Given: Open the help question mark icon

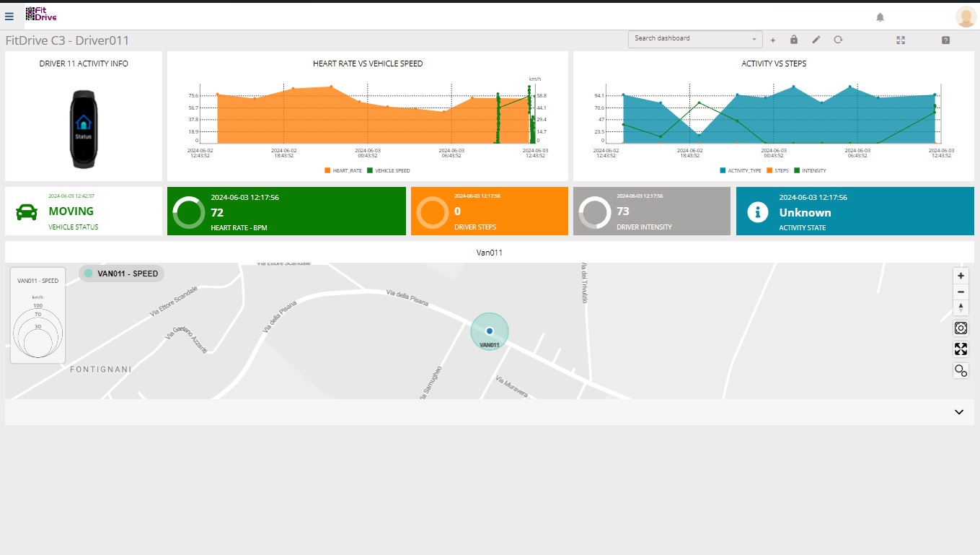Looking at the screenshot, I should [x=946, y=40].
